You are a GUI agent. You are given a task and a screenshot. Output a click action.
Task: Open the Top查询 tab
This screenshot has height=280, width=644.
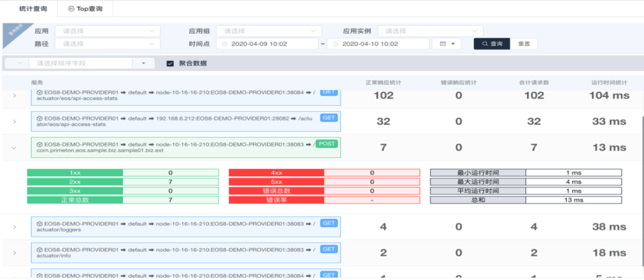pos(85,8)
